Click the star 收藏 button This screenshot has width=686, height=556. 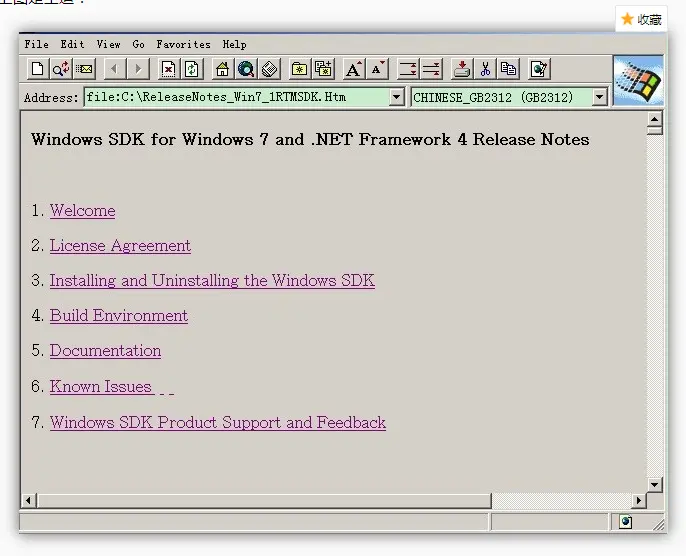(x=641, y=19)
